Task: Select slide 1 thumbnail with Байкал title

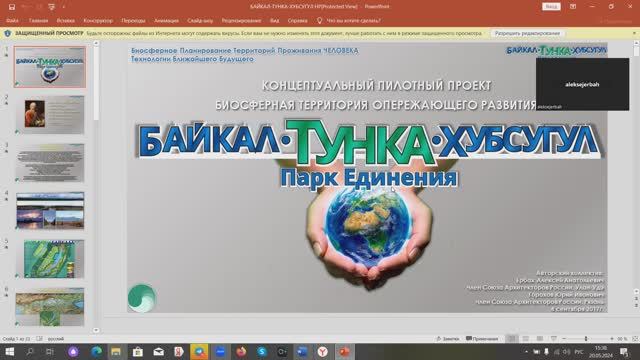Action: tap(50, 67)
